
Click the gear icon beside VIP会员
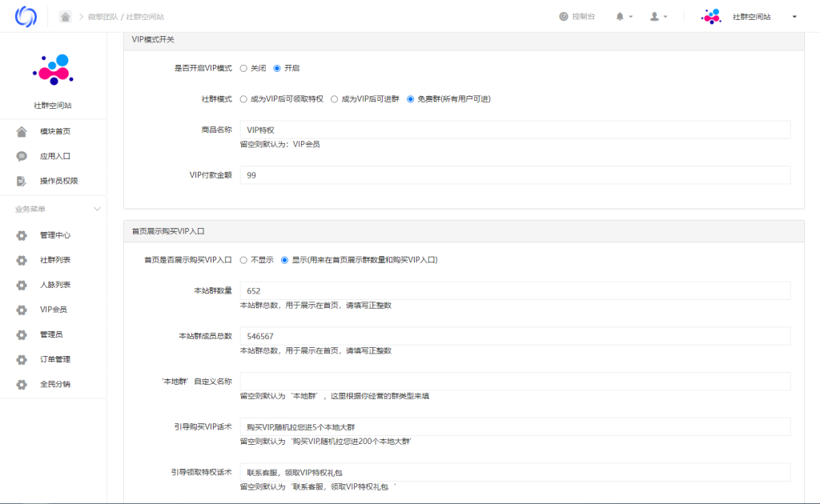[x=22, y=310]
